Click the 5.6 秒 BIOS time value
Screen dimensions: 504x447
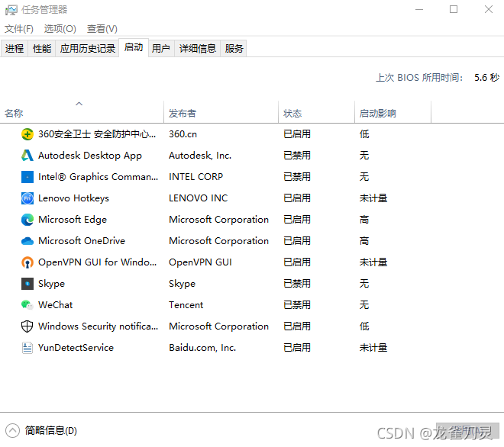click(x=486, y=77)
